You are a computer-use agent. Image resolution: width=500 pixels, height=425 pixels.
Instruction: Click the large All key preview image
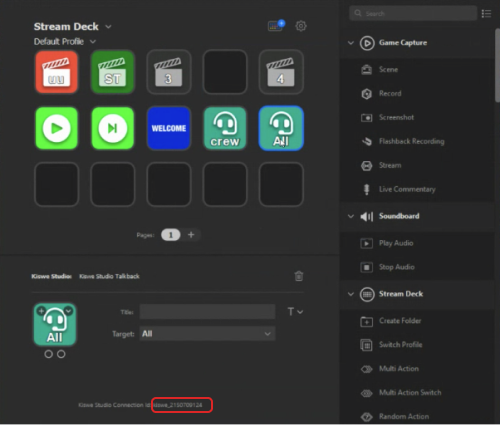pyautogui.click(x=55, y=324)
